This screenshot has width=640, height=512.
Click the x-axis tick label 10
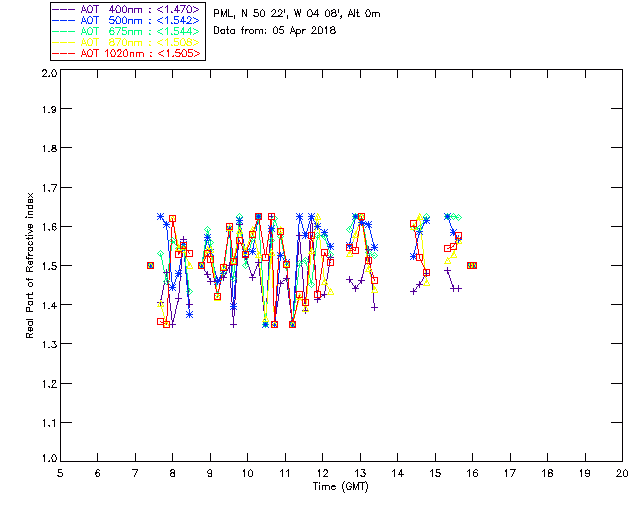point(247,473)
